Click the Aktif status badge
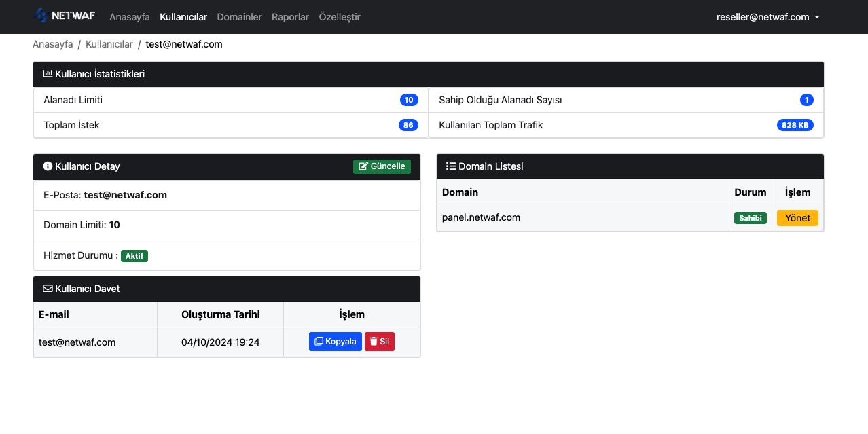This screenshot has height=434, width=868. [134, 256]
